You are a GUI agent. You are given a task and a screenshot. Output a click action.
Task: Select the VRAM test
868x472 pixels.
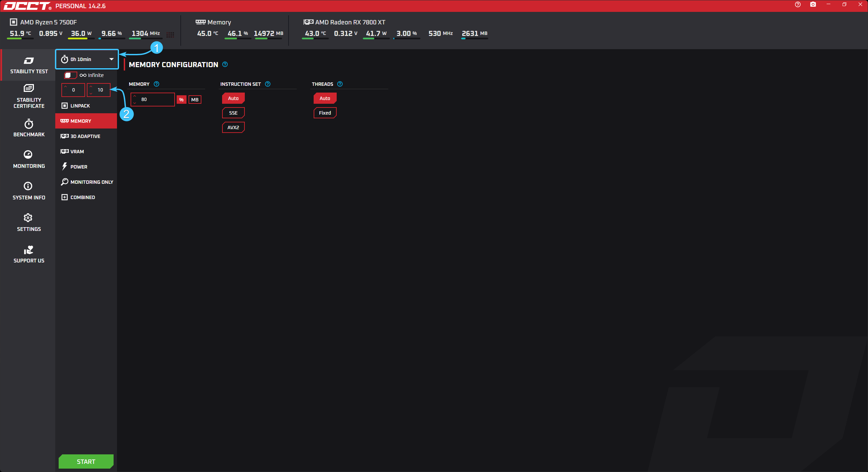tap(77, 152)
